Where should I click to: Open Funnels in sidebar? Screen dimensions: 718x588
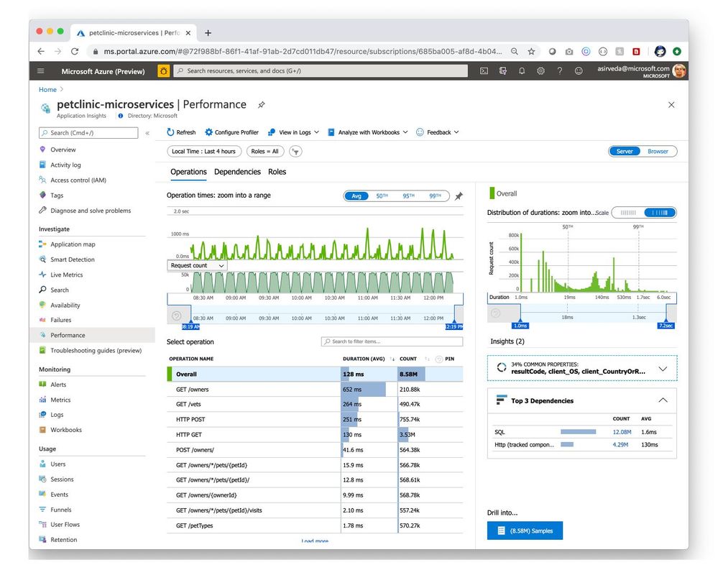60,509
